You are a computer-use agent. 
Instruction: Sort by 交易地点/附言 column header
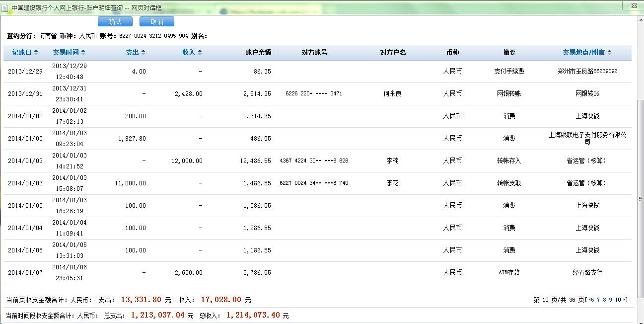pos(587,53)
